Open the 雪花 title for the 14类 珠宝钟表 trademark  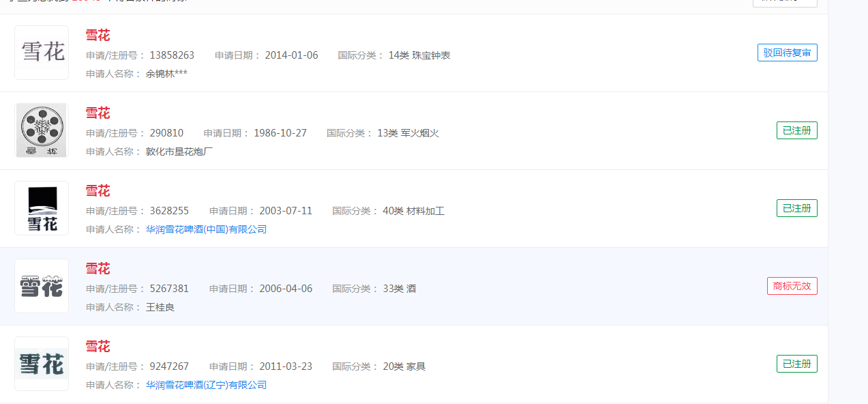[98, 35]
